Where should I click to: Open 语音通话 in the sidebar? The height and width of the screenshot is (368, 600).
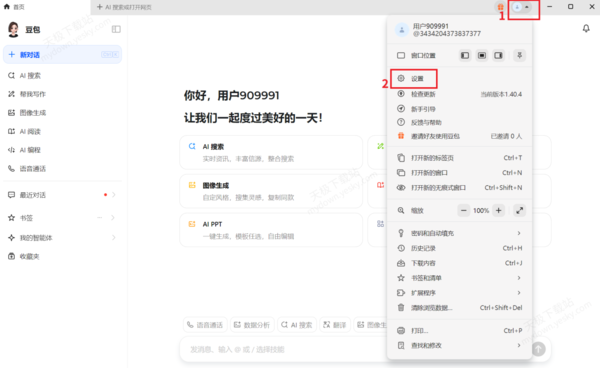[62, 169]
